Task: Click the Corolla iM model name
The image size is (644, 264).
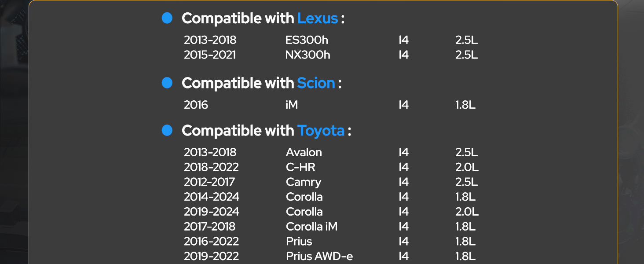Action: tap(311, 227)
